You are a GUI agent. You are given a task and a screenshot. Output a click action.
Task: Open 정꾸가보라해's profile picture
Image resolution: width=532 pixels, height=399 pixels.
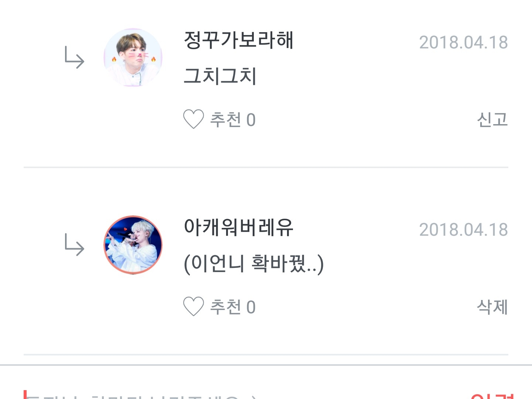(x=133, y=58)
